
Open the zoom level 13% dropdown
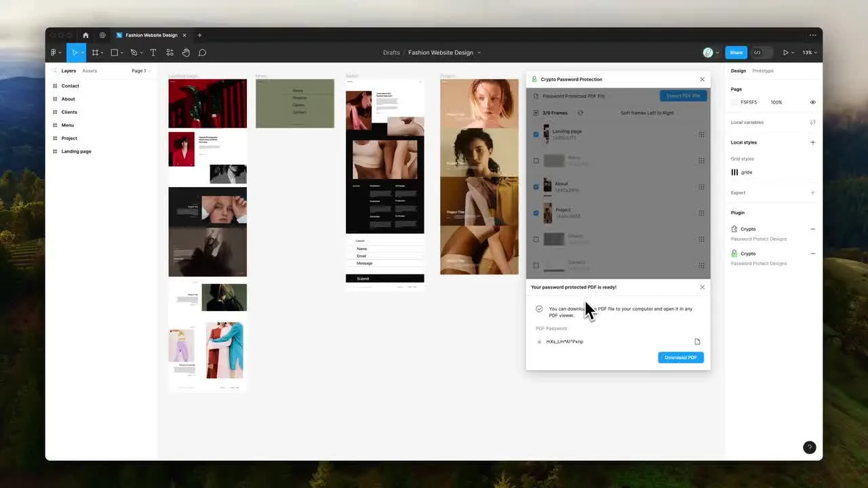(x=810, y=53)
